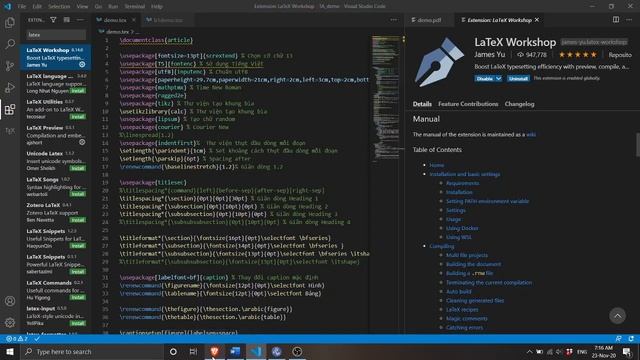
Task: Select the LaTeX Songs extension row
Action: [56, 187]
